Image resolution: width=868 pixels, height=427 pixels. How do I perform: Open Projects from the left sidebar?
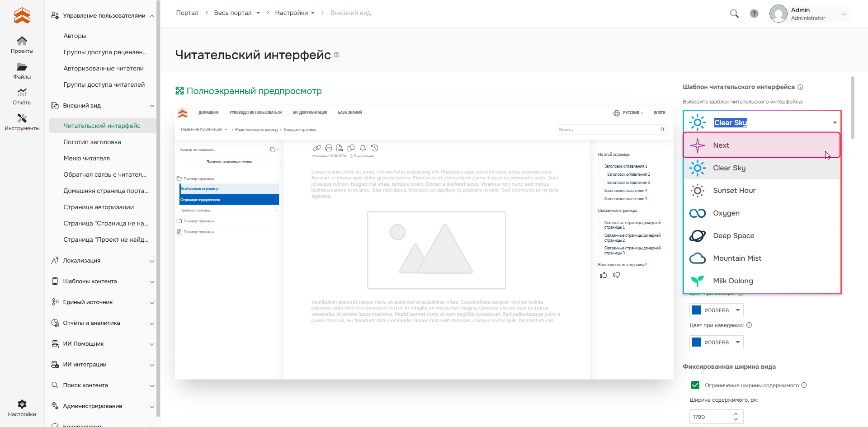22,45
